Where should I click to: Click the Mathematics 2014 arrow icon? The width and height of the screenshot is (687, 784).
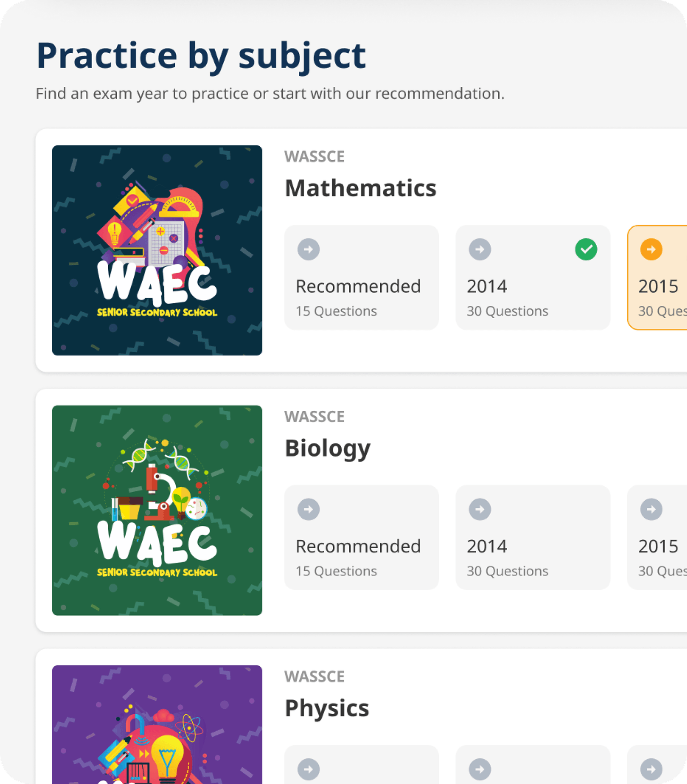click(480, 249)
